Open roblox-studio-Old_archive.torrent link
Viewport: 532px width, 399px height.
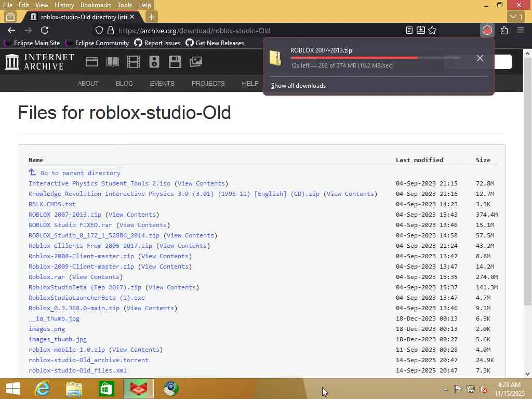88,360
